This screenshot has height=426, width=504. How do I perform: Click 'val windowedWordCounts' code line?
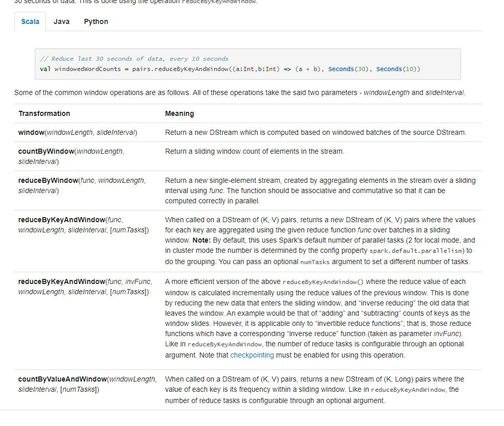tap(230, 69)
